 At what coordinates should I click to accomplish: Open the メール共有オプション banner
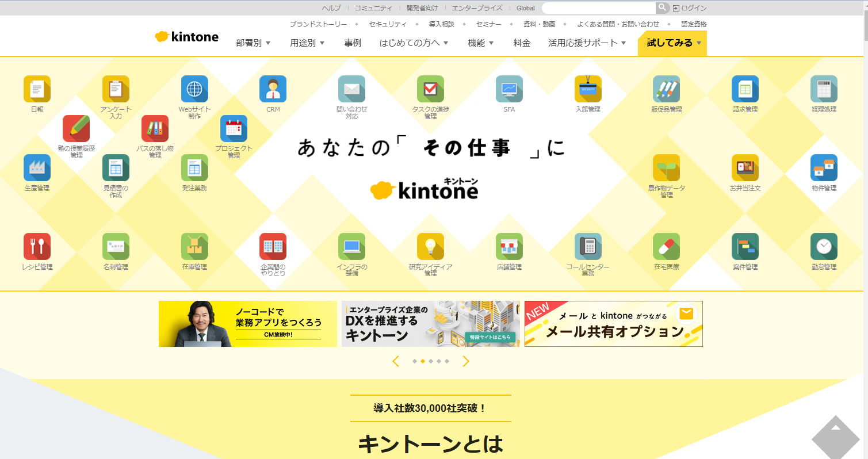[x=614, y=324]
